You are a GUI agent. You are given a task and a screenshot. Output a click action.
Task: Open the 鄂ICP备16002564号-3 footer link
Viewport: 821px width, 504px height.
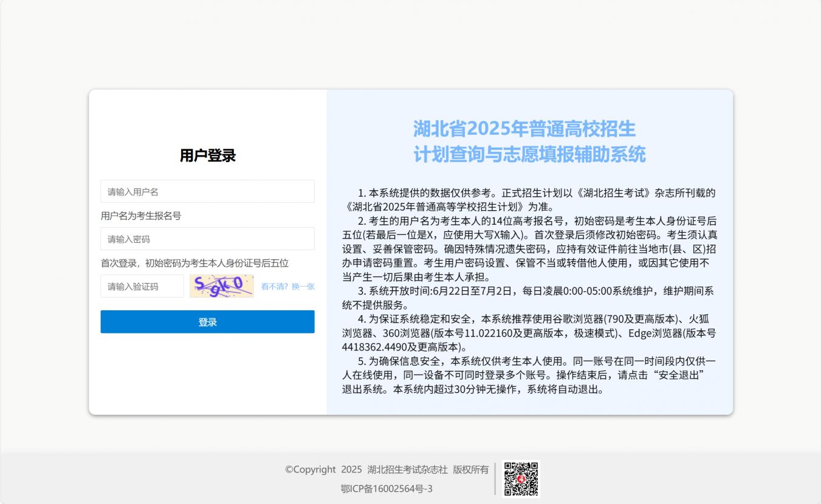[x=386, y=489]
